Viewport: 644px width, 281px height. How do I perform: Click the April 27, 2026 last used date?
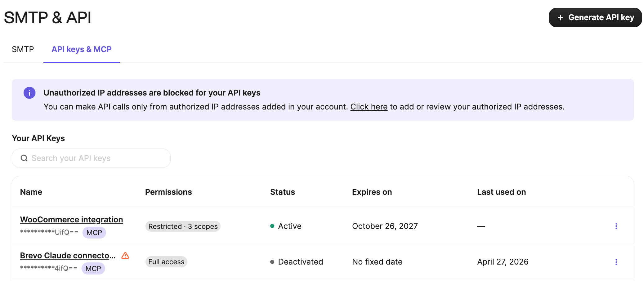click(503, 262)
